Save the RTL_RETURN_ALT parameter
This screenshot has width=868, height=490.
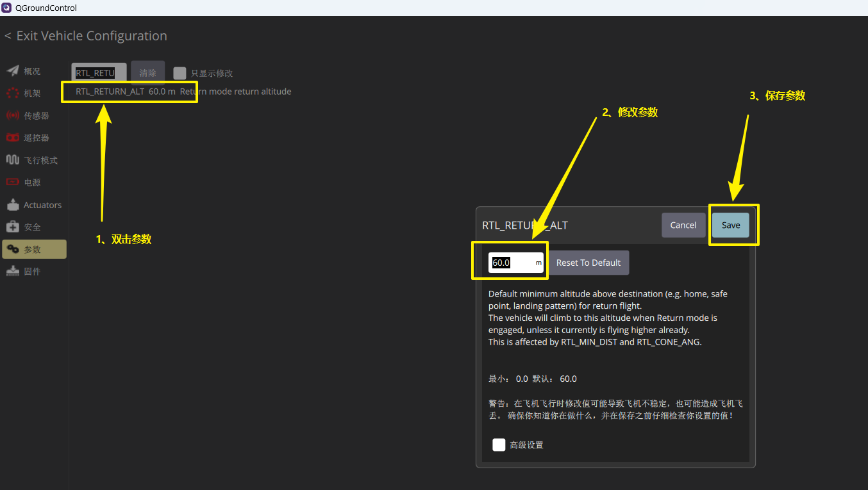pos(731,225)
